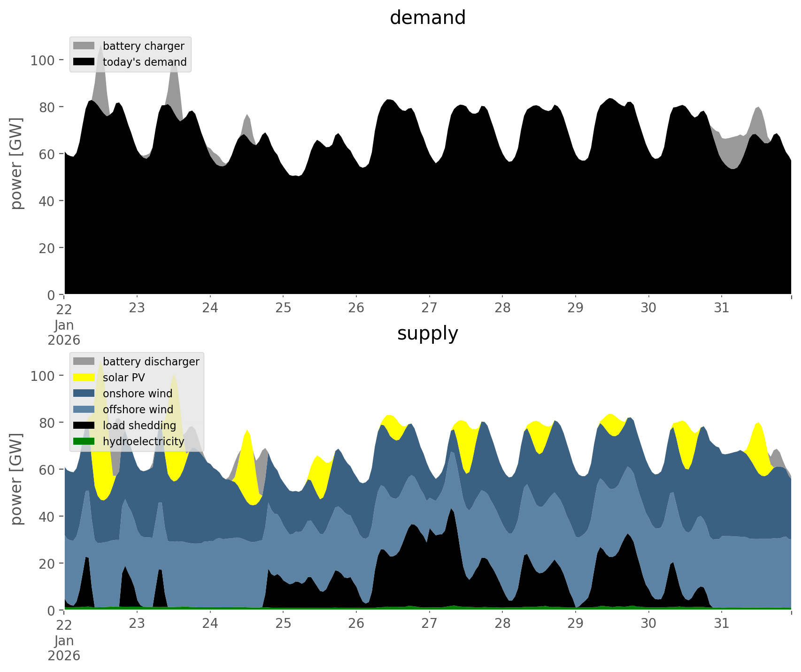Click the '100' y-axis tick on demand chart

43,60
